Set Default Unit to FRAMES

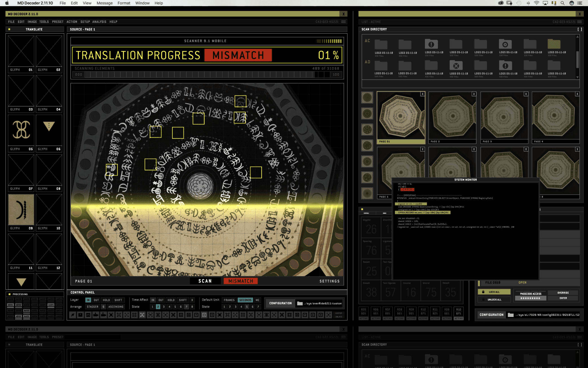[x=229, y=300]
